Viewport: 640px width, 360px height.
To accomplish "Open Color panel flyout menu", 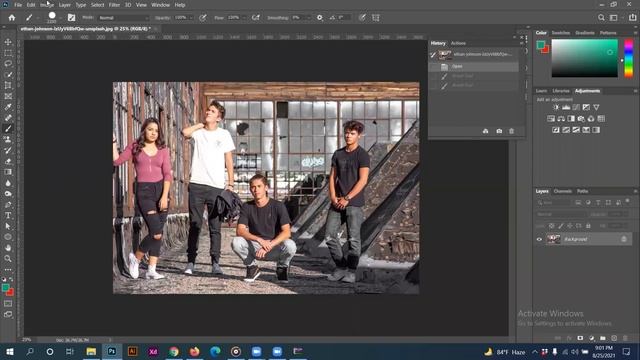I will 635,33.
